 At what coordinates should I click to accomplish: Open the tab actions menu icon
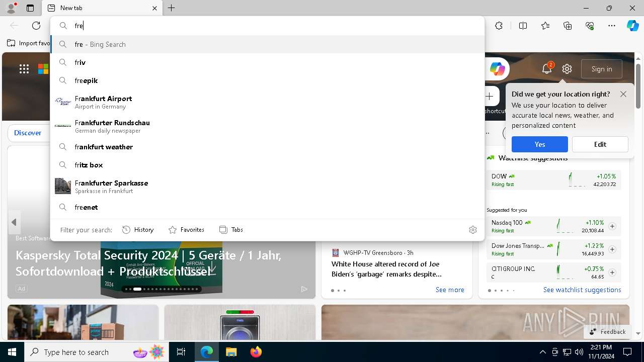30,8
